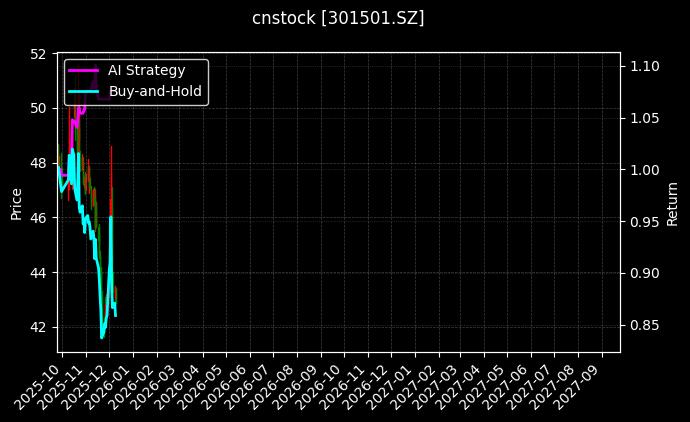Click the 1.00 return tick label

645,170
